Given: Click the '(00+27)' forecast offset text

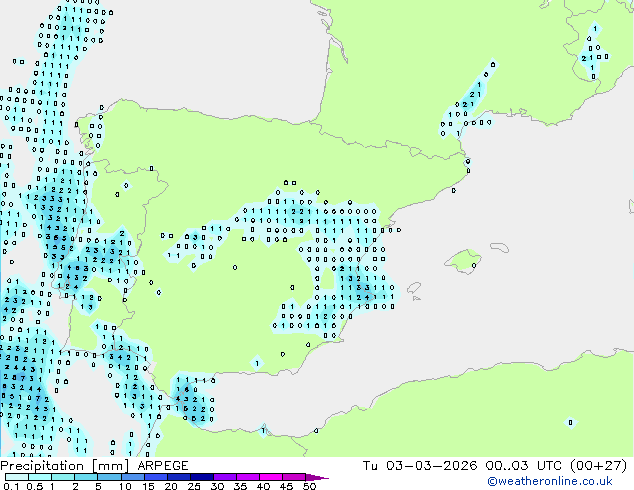Looking at the screenshot, I should point(598,466).
